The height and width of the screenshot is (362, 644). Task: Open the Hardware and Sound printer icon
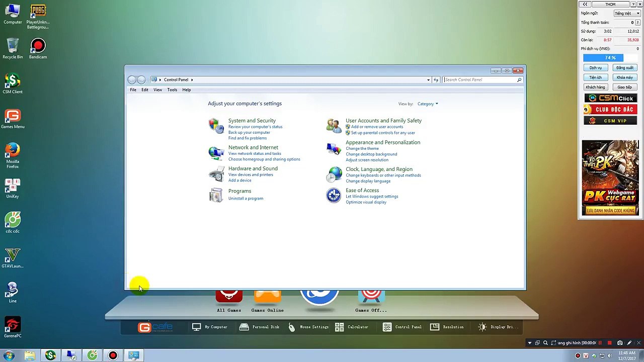[x=216, y=174]
